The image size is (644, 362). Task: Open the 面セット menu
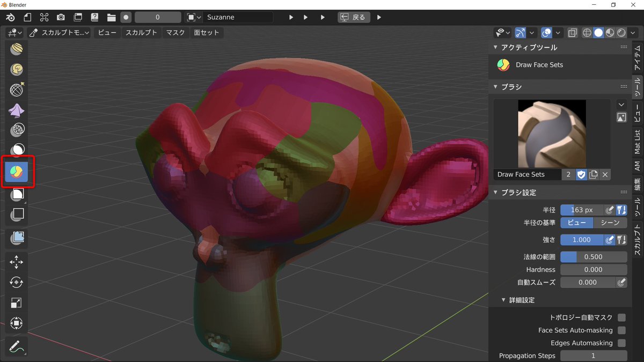coord(207,33)
